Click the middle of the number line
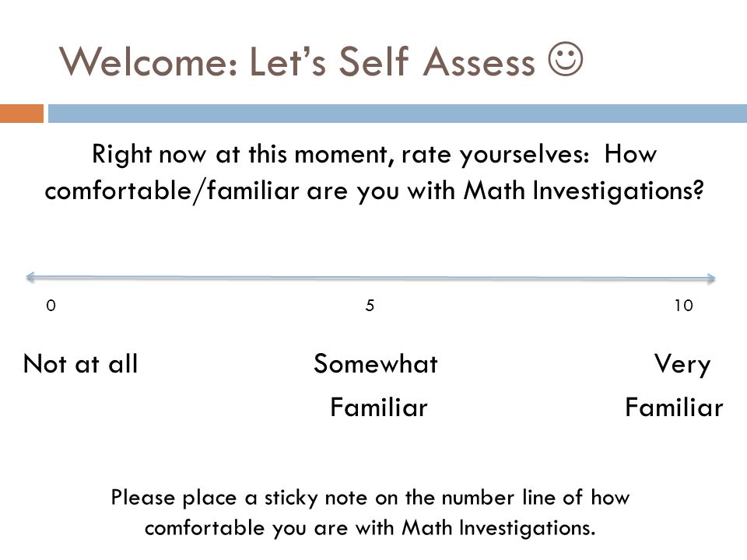Viewport: 747px width, 560px height. 370,278
